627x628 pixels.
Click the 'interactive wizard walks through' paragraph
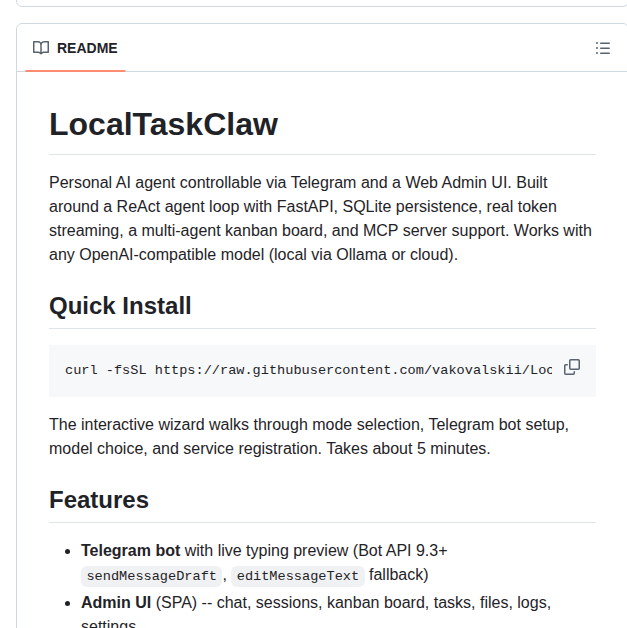309,437
